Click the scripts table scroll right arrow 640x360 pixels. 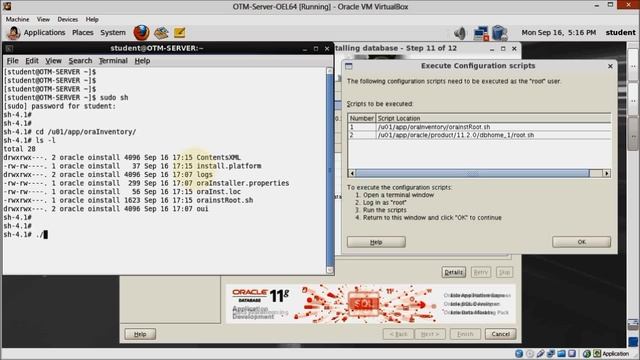tap(607, 173)
